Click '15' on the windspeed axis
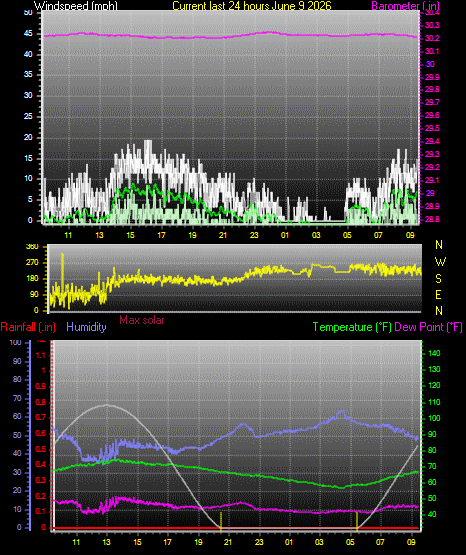This screenshot has height=555, width=466. click(28, 158)
